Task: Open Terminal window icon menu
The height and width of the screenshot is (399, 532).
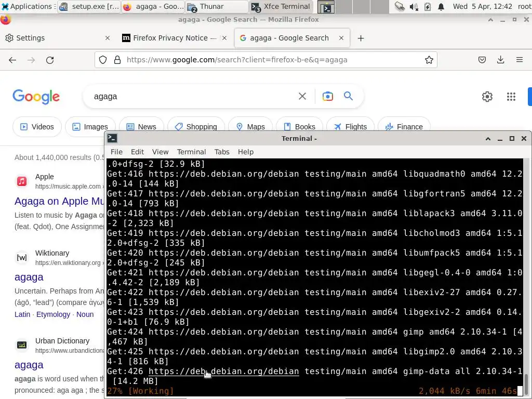Action: (112, 138)
